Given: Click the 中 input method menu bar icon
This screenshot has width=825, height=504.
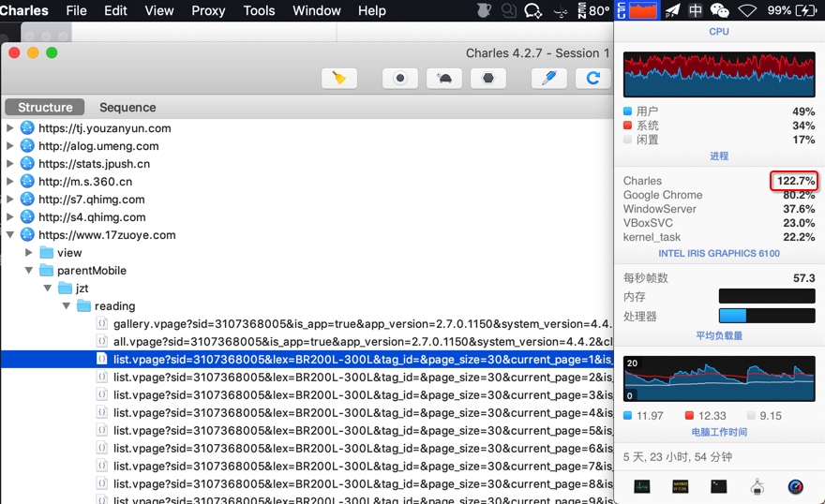Looking at the screenshot, I should pos(696,10).
